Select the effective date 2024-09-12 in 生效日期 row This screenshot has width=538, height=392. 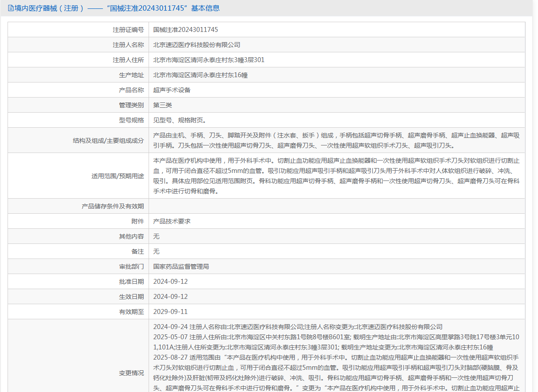pyautogui.click(x=171, y=297)
